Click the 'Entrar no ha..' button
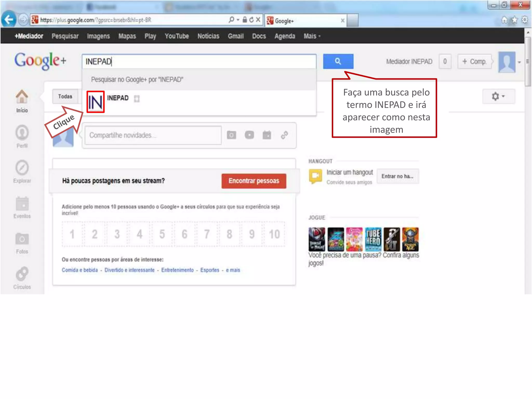The image size is (532, 399). coord(397,176)
